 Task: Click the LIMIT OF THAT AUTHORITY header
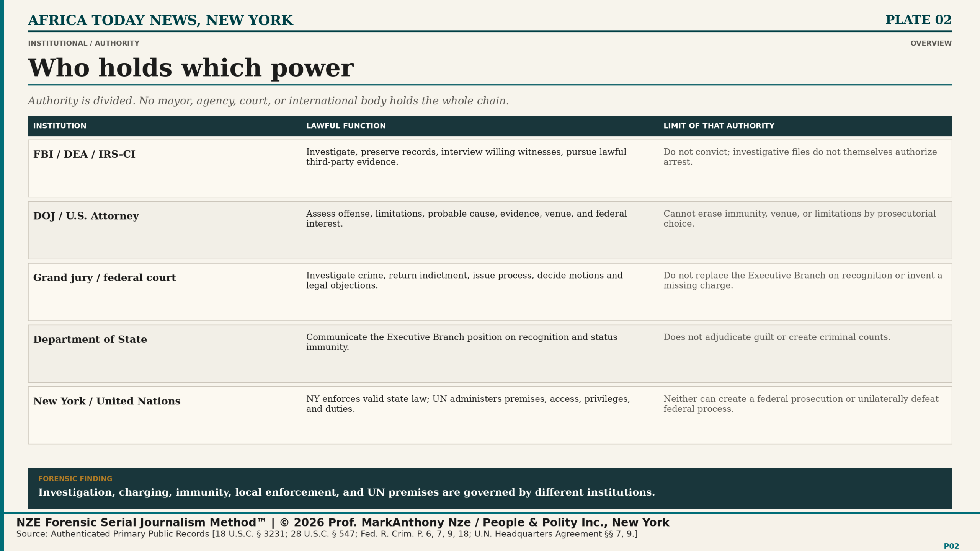pos(719,126)
